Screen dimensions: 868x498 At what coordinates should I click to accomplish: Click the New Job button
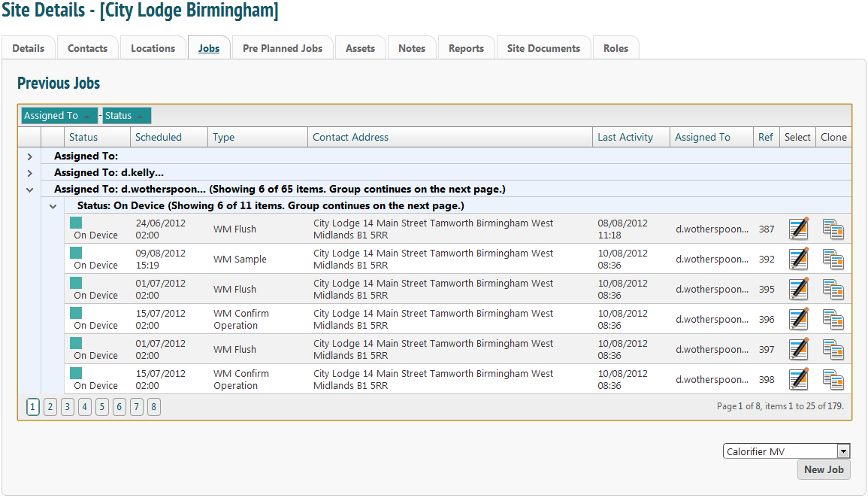coord(824,469)
